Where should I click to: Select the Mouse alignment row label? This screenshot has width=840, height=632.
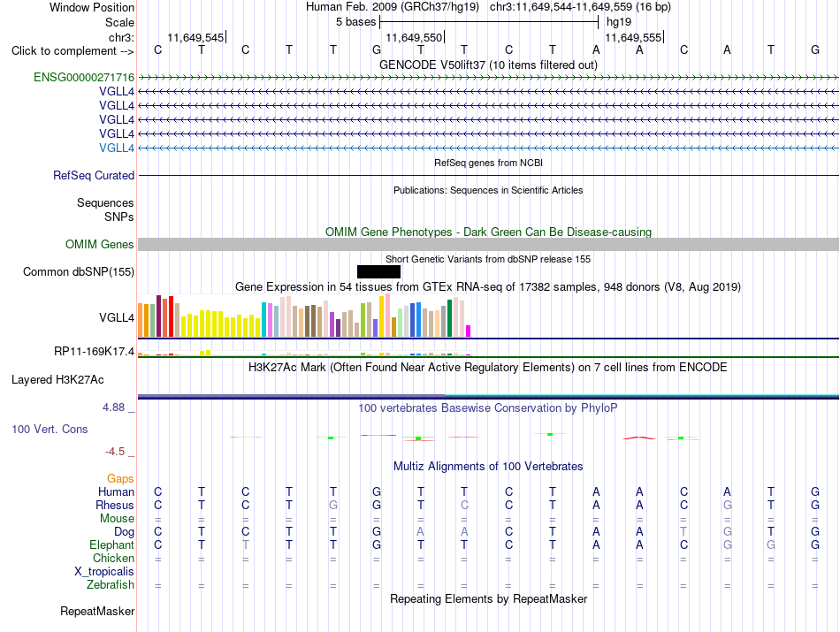(117, 519)
